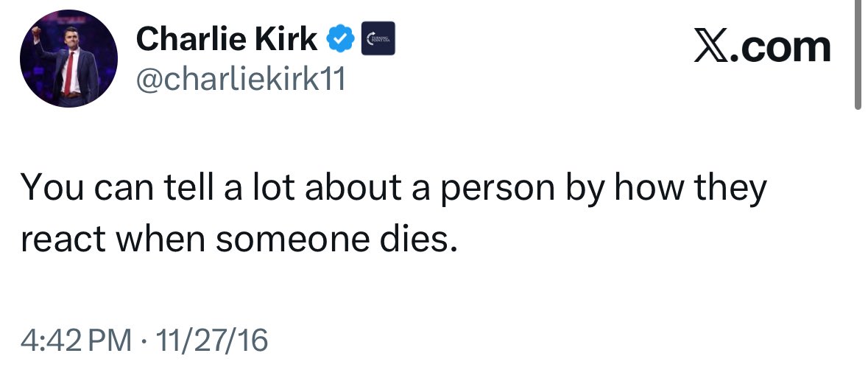This screenshot has width=868, height=384.
Task: Click the dot separator between time and date
Action: coord(144,341)
